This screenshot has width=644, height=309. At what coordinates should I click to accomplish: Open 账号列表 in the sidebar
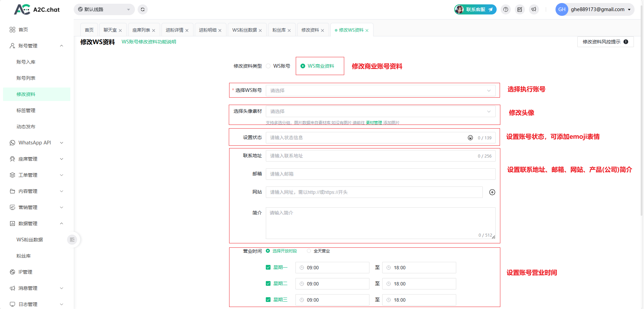(x=26, y=78)
